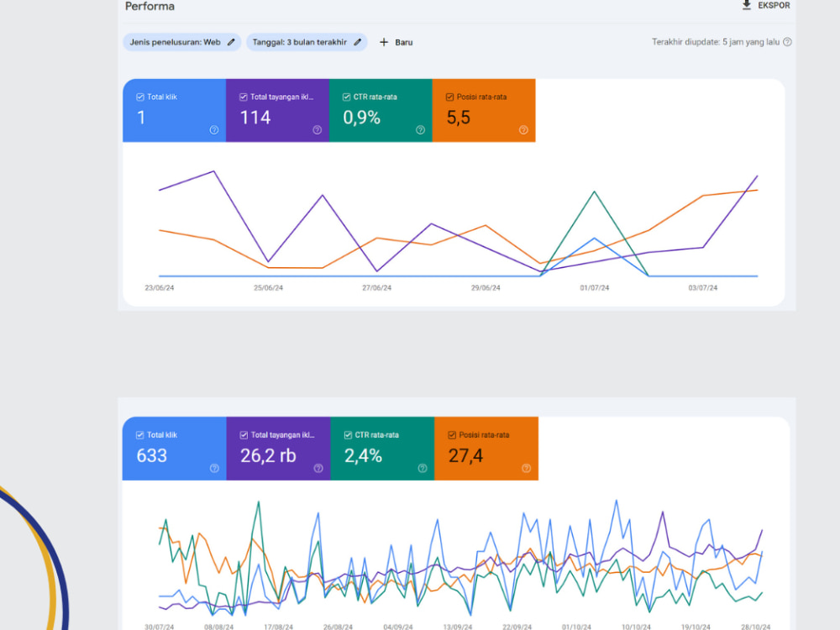Open help icon on lower Posisi rata-rata card

pos(527,468)
